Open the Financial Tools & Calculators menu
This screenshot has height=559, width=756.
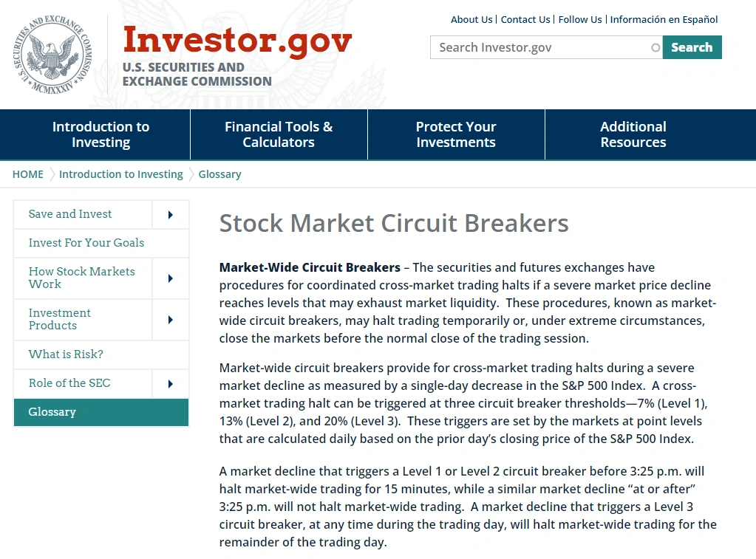click(x=279, y=134)
